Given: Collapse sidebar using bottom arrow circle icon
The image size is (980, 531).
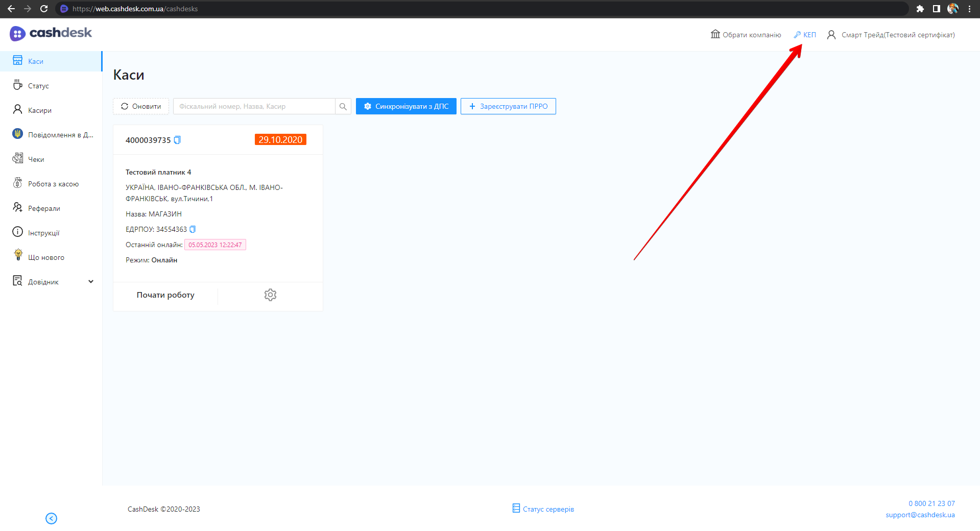Looking at the screenshot, I should [x=51, y=518].
